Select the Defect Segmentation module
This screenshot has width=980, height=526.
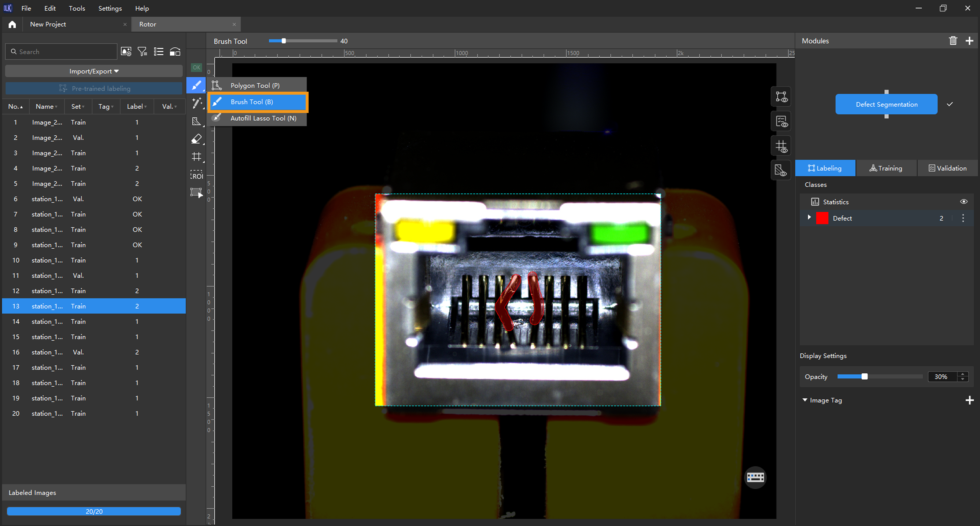887,104
